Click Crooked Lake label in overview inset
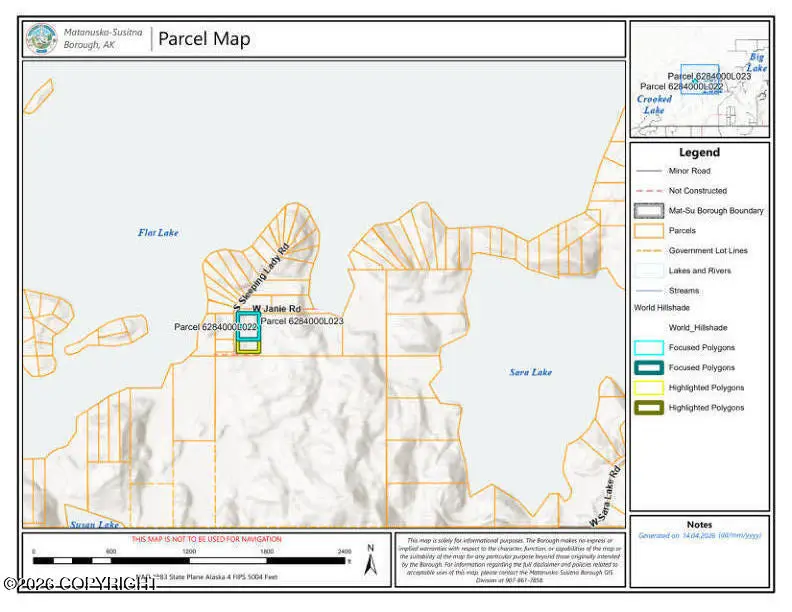The width and height of the screenshot is (792, 612). (x=654, y=105)
